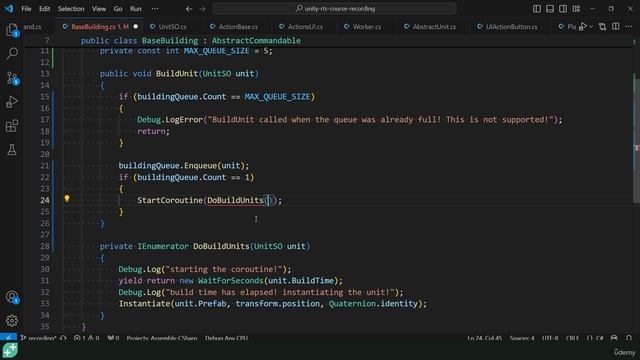Open errors and warnings count in status bar
This screenshot has width=640, height=360.
coord(87,338)
